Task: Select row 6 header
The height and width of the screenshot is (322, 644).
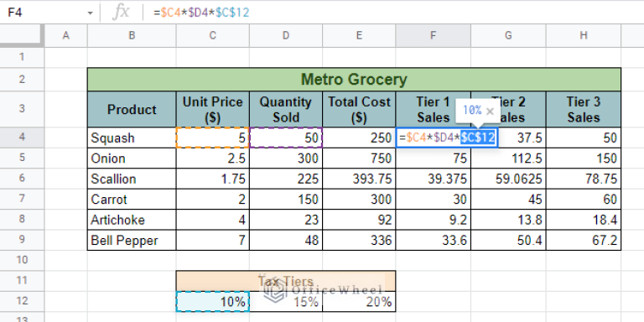Action: [22, 179]
